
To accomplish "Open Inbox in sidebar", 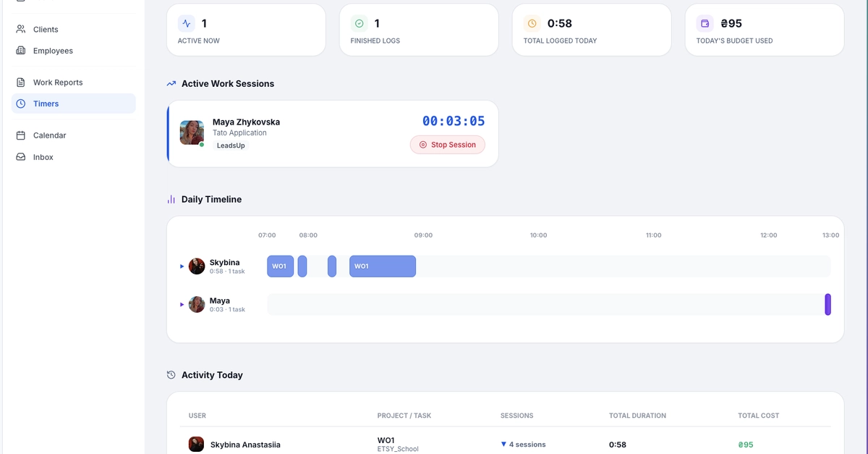I will pos(73,157).
